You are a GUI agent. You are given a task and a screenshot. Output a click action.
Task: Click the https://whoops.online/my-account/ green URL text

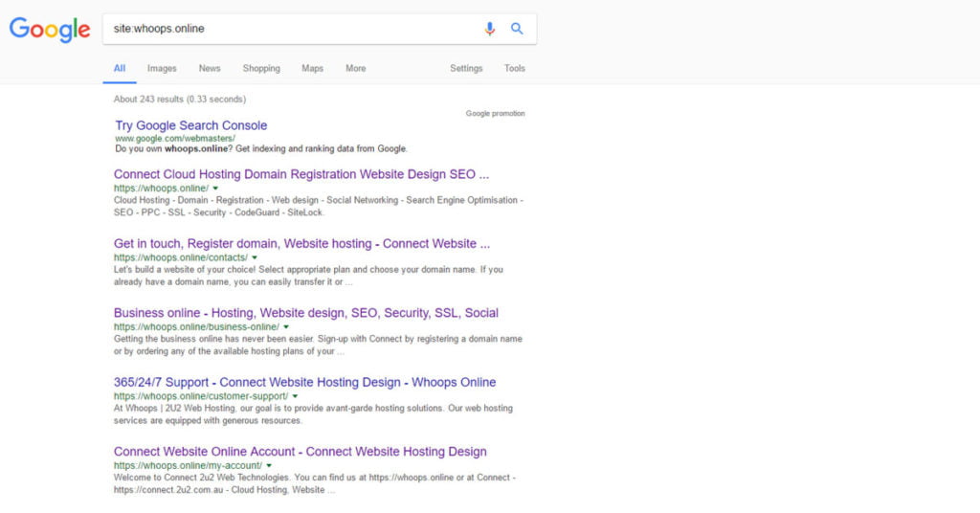pos(189,465)
